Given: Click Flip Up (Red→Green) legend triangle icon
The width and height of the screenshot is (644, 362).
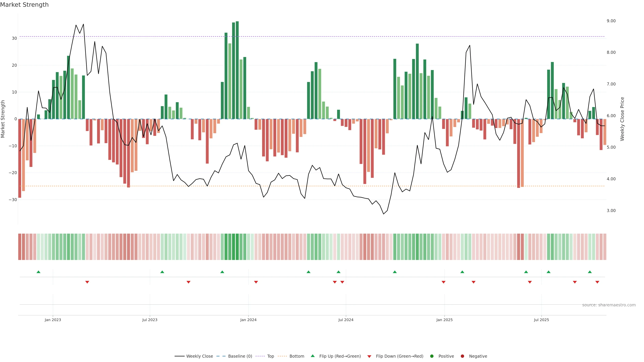Looking at the screenshot, I should click(x=312, y=356).
